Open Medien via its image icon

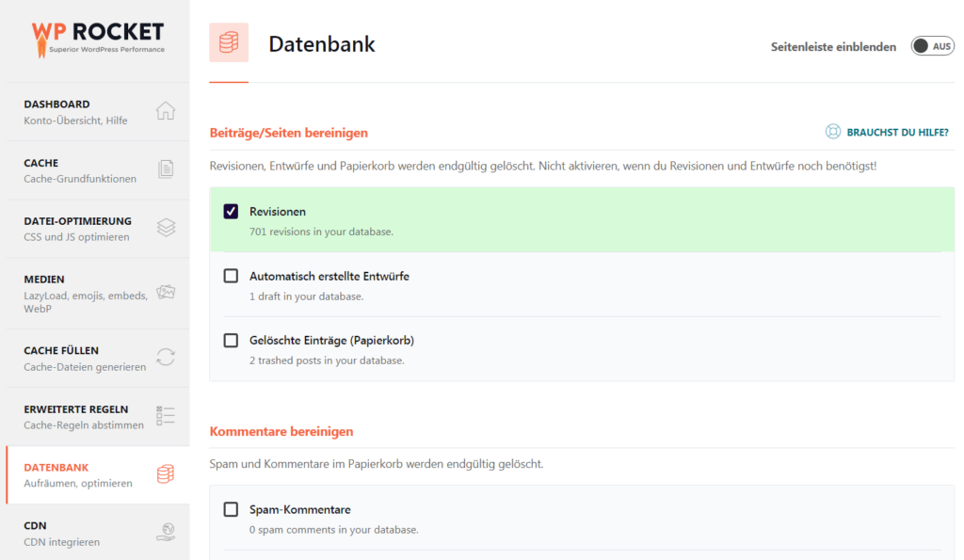pyautogui.click(x=166, y=293)
